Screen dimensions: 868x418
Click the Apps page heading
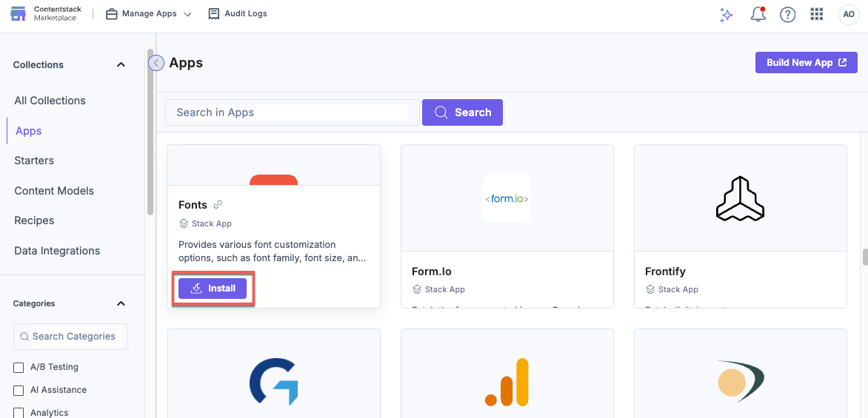[x=186, y=62]
